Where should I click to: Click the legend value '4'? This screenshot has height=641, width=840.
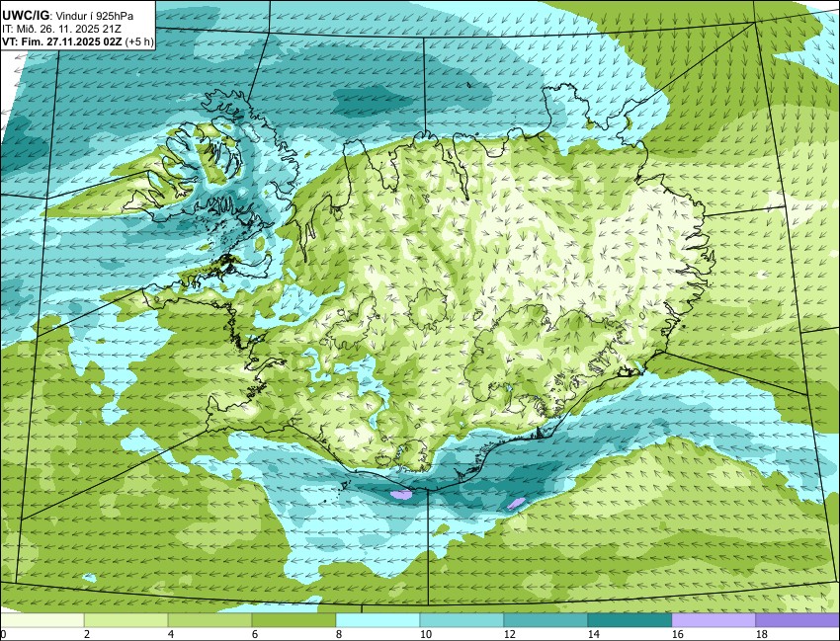tap(170, 634)
